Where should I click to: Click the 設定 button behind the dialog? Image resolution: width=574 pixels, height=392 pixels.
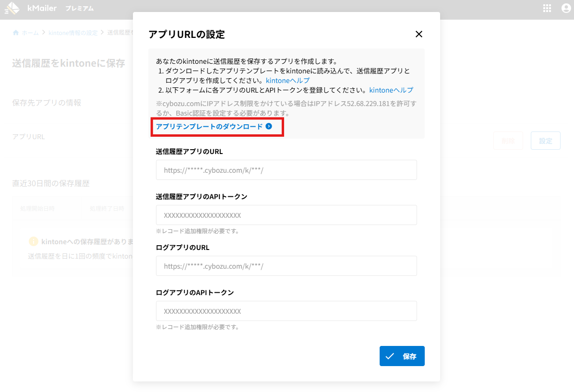[x=546, y=141]
